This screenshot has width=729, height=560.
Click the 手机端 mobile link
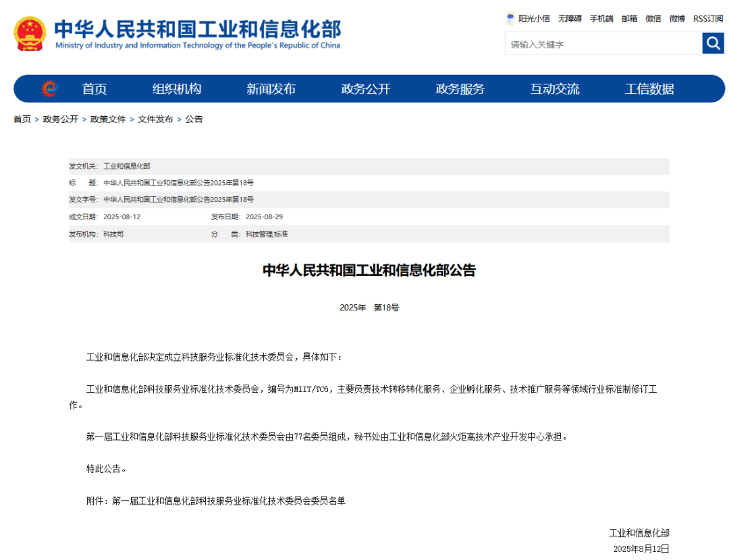pyautogui.click(x=601, y=19)
